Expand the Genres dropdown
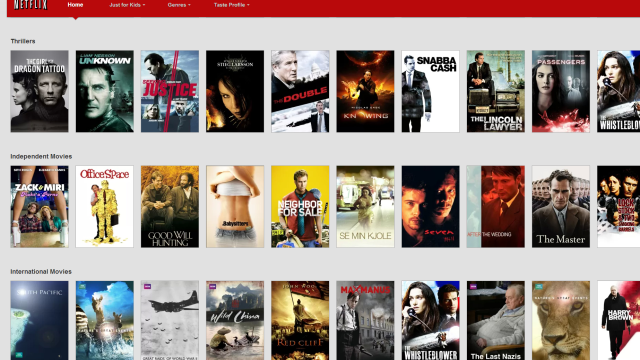 [179, 5]
